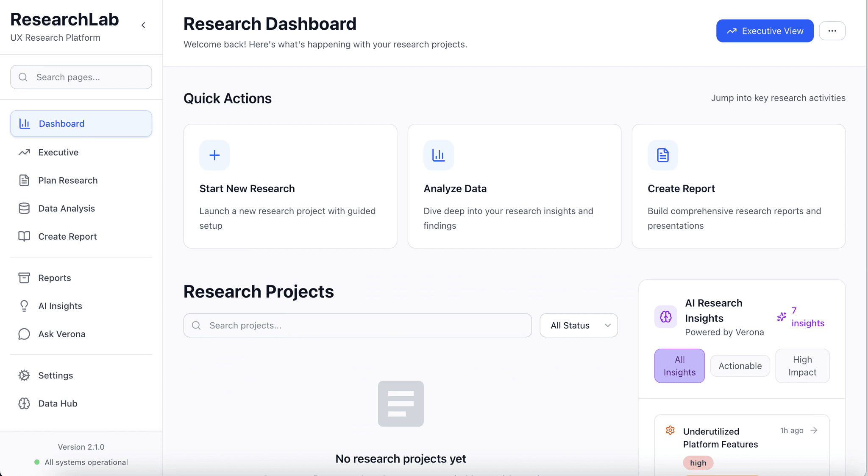The height and width of the screenshot is (476, 868).
Task: Select the Dashboard icon in sidebar
Action: pos(25,123)
